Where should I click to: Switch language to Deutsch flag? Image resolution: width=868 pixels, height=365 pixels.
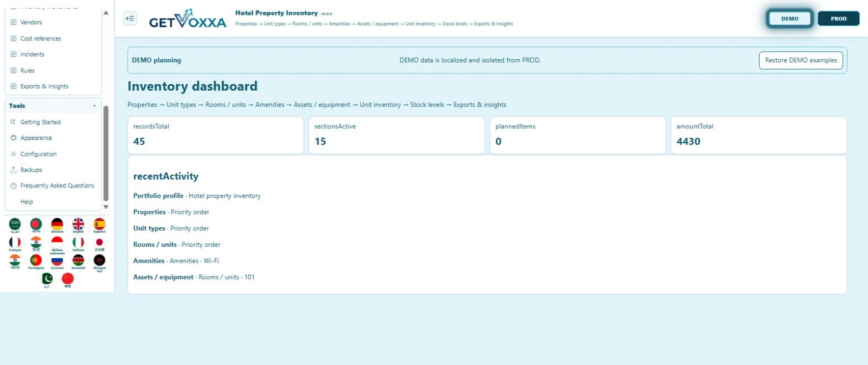[x=57, y=225]
